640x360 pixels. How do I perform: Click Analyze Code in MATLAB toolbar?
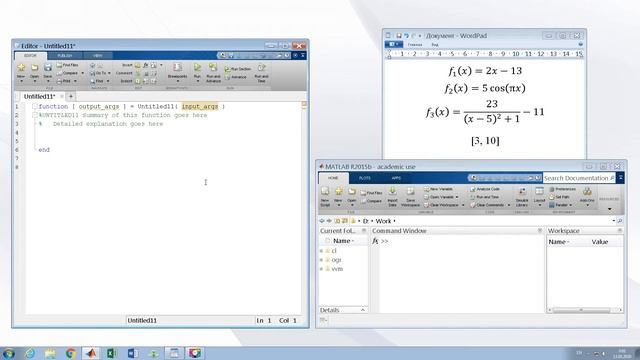click(x=485, y=189)
